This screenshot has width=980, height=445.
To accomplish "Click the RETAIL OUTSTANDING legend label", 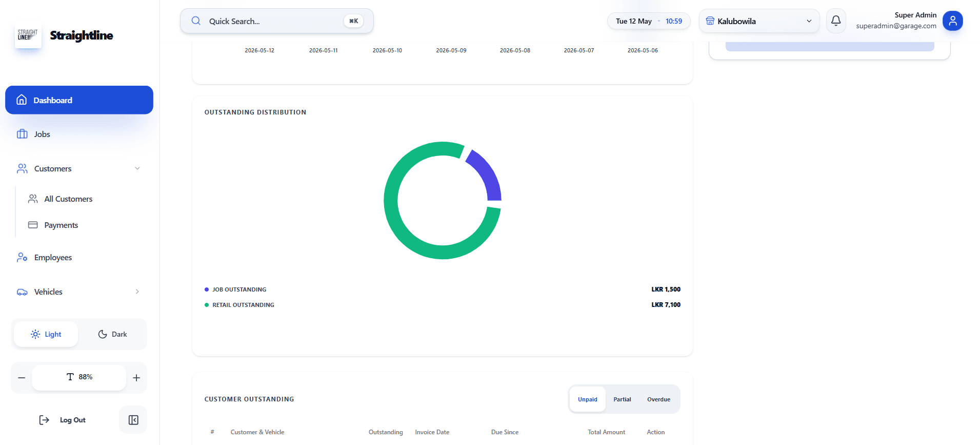I will [244, 305].
